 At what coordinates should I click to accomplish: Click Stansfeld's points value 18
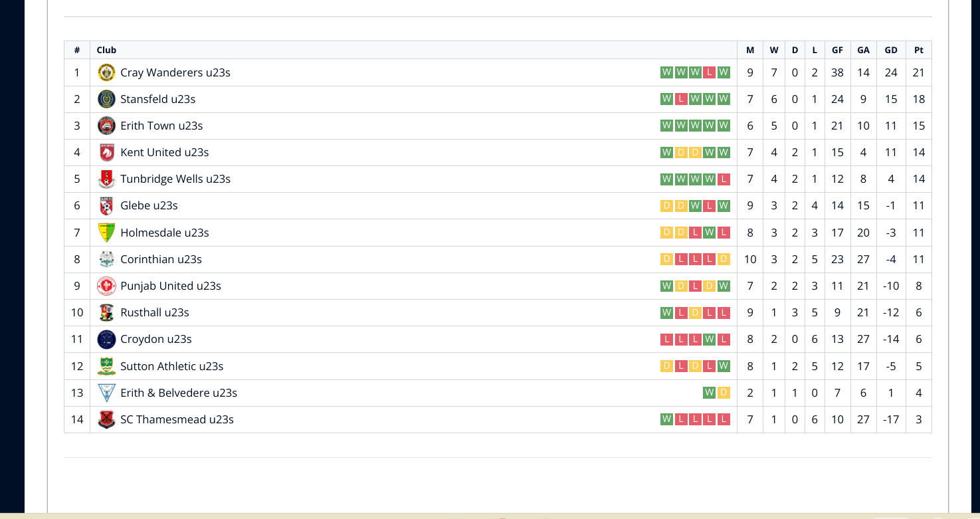pyautogui.click(x=918, y=99)
